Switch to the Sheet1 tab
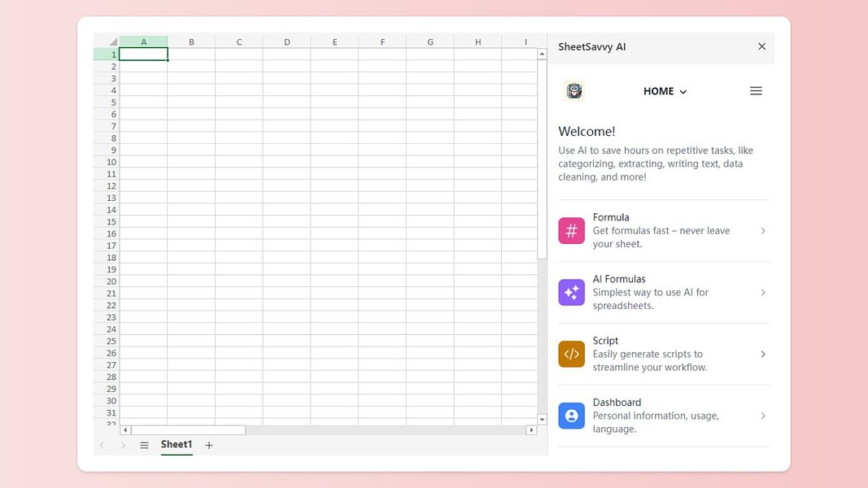 tap(176, 445)
